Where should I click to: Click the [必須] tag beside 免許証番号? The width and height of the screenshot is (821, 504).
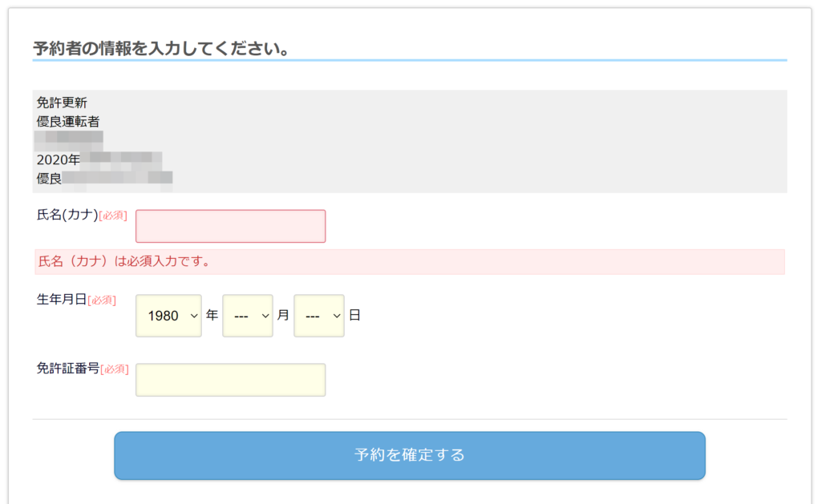tap(114, 369)
